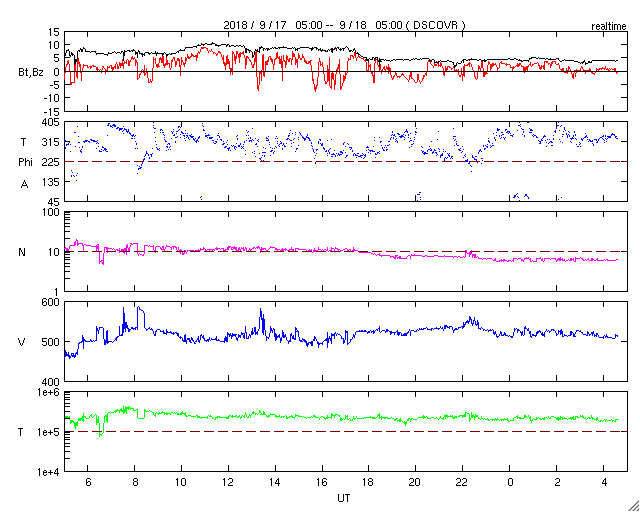The height and width of the screenshot is (512, 640).
Task: Click the window resize grip in the corner
Action: [x=634, y=506]
